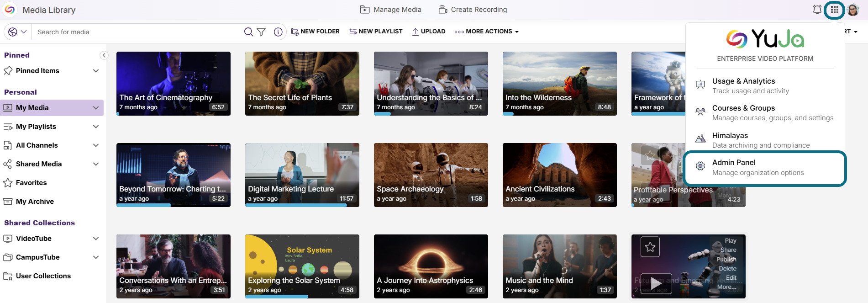
Task: Open The Art of Cinematography video
Action: coord(174,84)
